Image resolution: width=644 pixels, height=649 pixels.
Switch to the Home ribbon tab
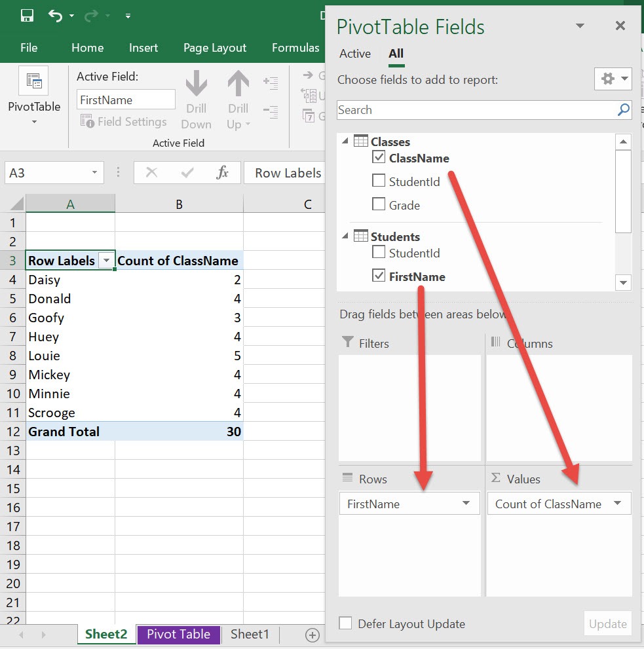click(87, 48)
